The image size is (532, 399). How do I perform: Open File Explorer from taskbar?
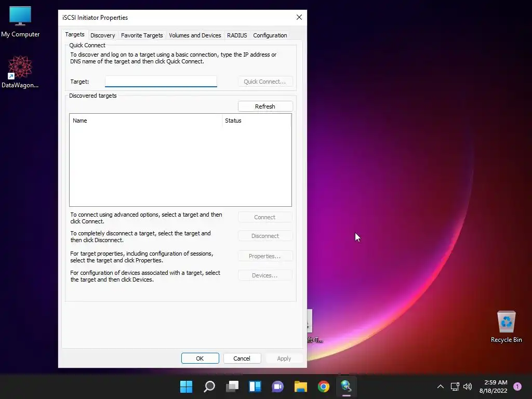[x=301, y=387]
